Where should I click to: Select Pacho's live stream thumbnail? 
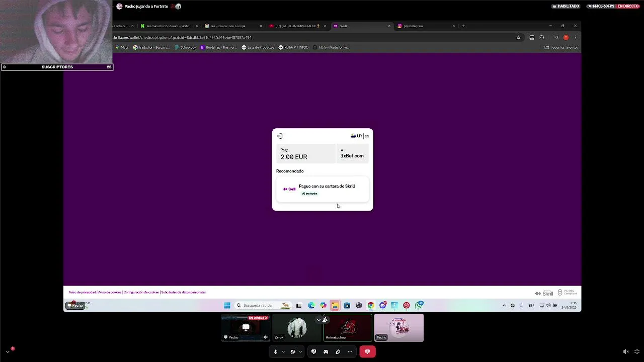tap(246, 328)
